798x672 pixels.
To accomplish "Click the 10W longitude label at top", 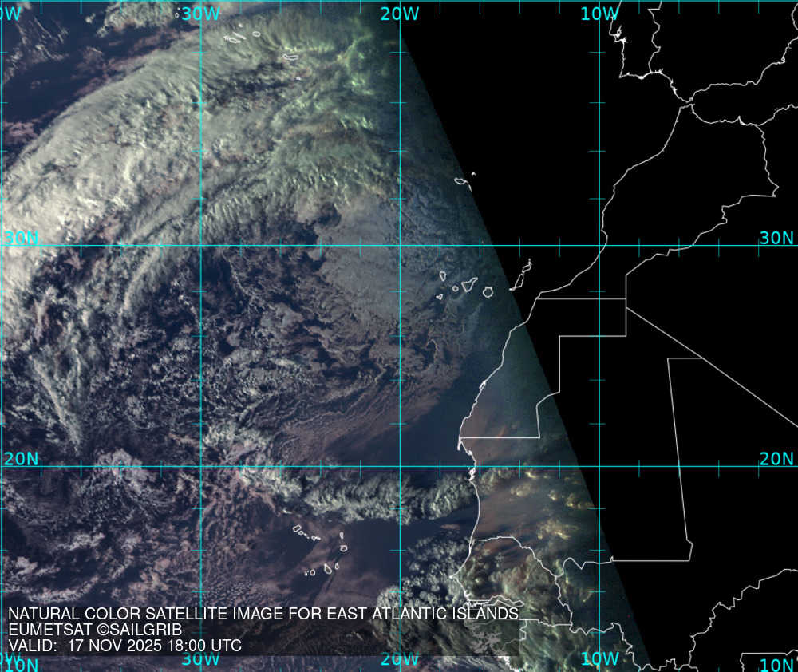I will (x=599, y=14).
